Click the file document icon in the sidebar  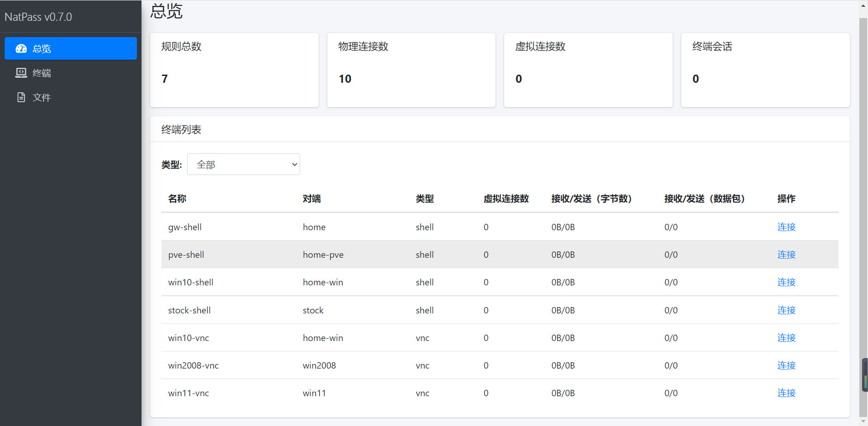click(x=21, y=97)
